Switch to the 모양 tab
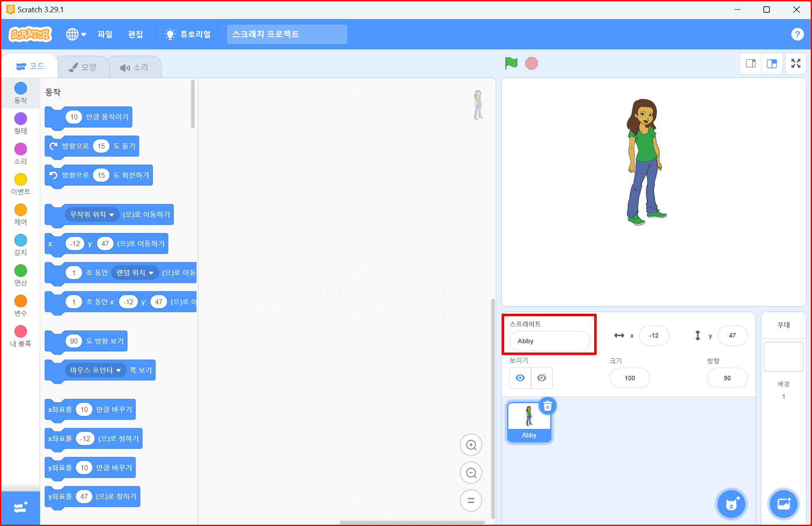The width and height of the screenshot is (812, 526). [x=83, y=67]
